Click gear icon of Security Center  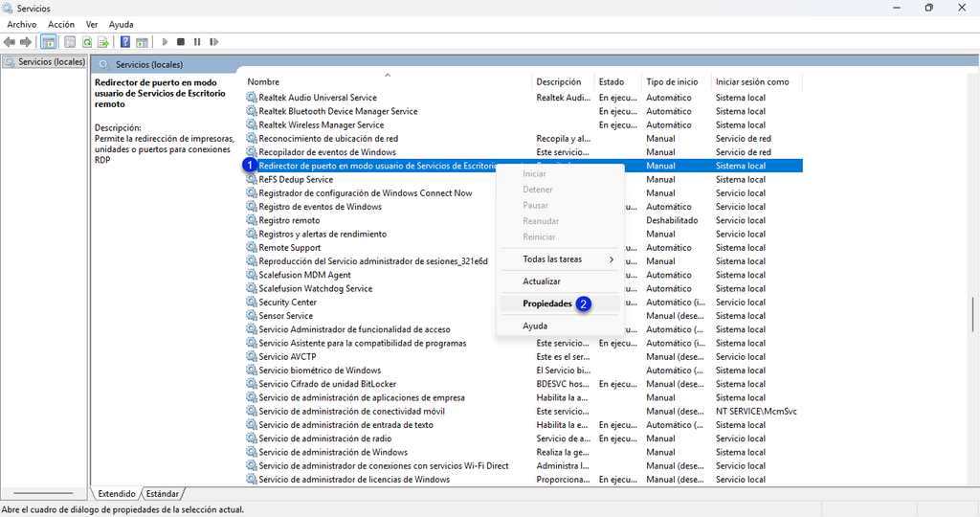(x=252, y=302)
